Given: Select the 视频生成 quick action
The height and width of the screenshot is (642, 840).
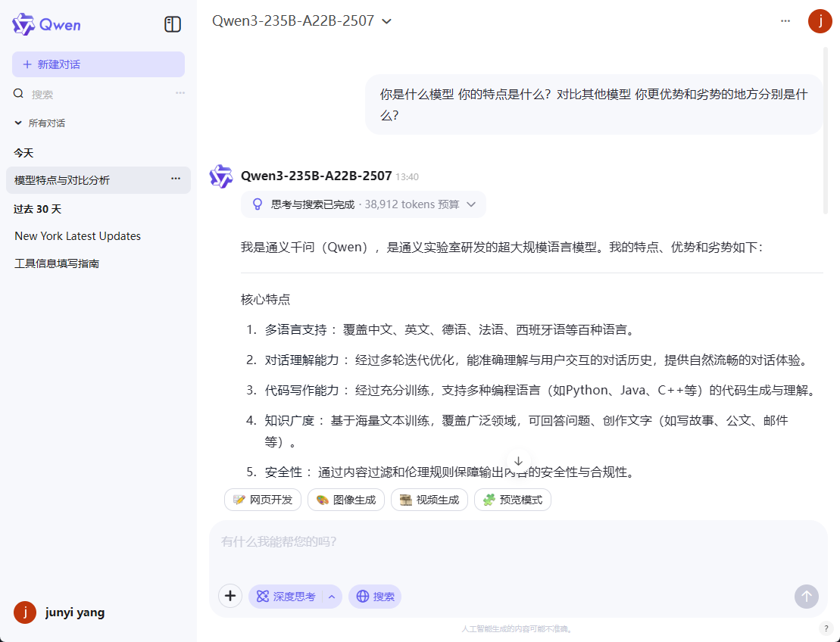Looking at the screenshot, I should click(429, 500).
